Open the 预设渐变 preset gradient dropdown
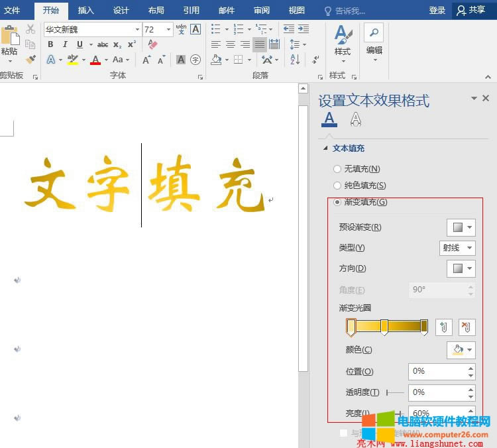 tap(461, 227)
